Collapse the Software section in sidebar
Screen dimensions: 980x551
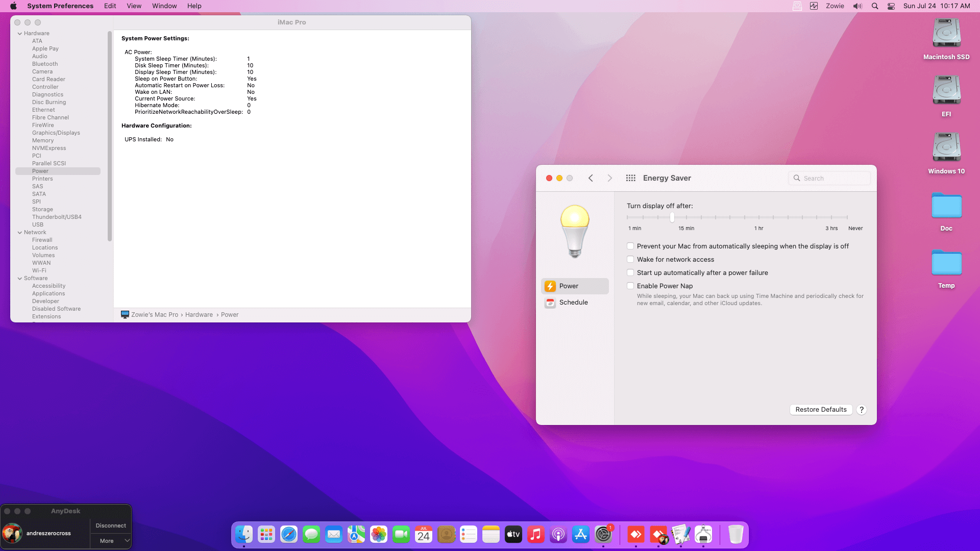coord(20,279)
